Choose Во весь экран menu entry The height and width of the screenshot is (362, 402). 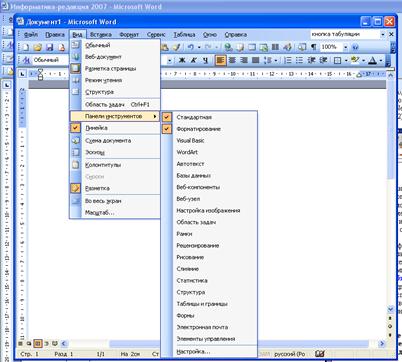coord(115,201)
